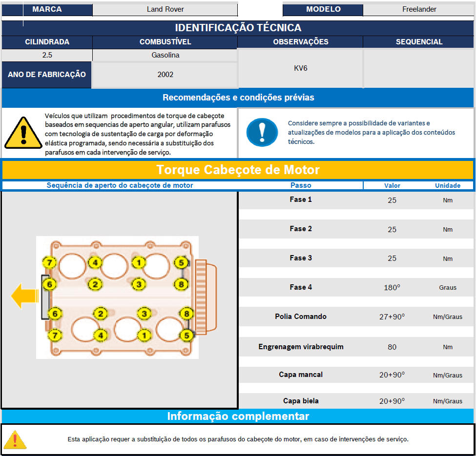Viewport: 476px width, 456px height.
Task: Click the Informação complementar section header
Action: point(238,416)
